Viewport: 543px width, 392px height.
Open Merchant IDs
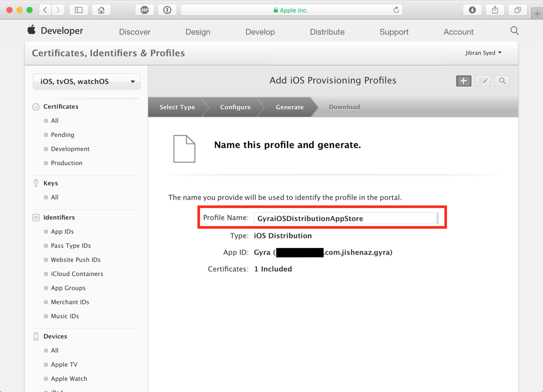pos(71,302)
